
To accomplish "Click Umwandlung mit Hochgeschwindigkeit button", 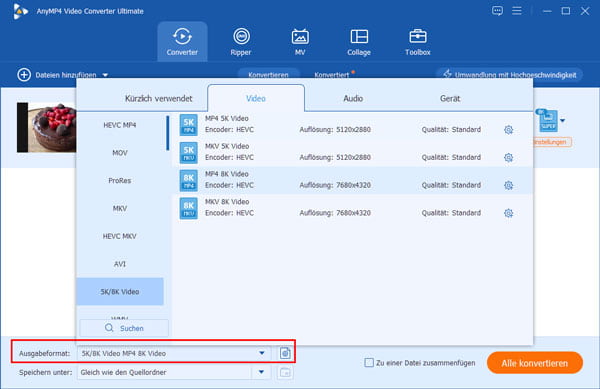I will click(x=509, y=75).
